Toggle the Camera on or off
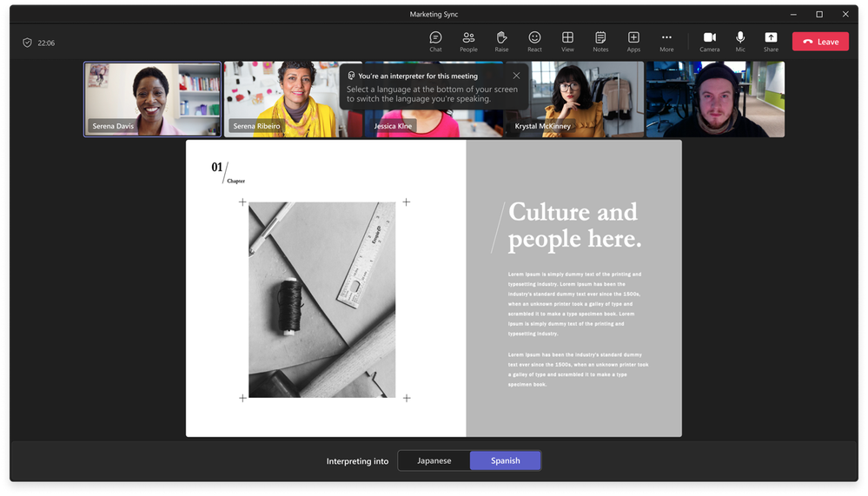Viewport: 868px width, 496px height. pos(709,41)
